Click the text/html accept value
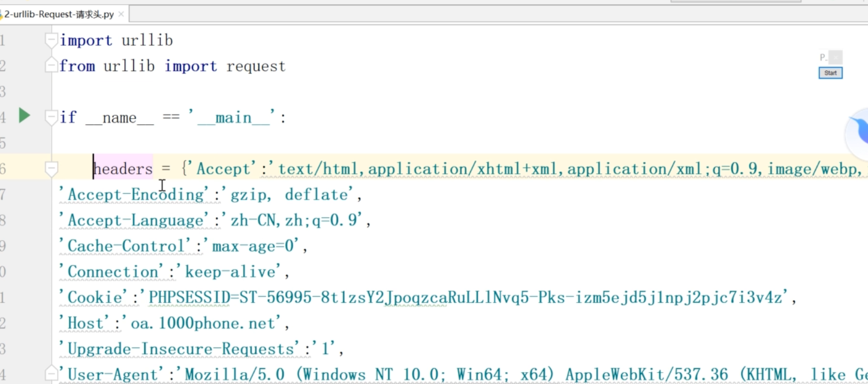Screen dimensions: 868x384 pos(569,169)
